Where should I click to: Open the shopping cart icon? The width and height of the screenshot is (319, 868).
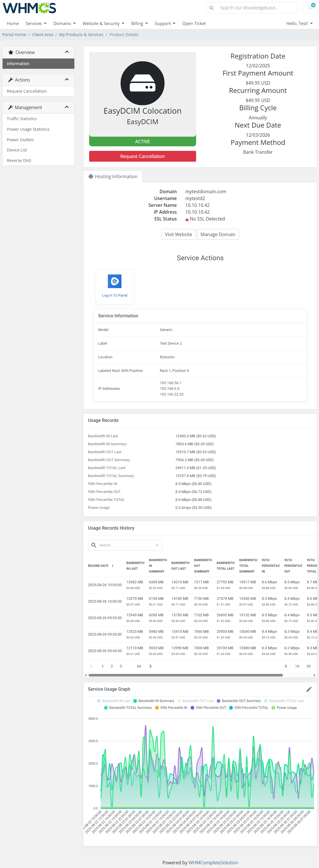[310, 7]
